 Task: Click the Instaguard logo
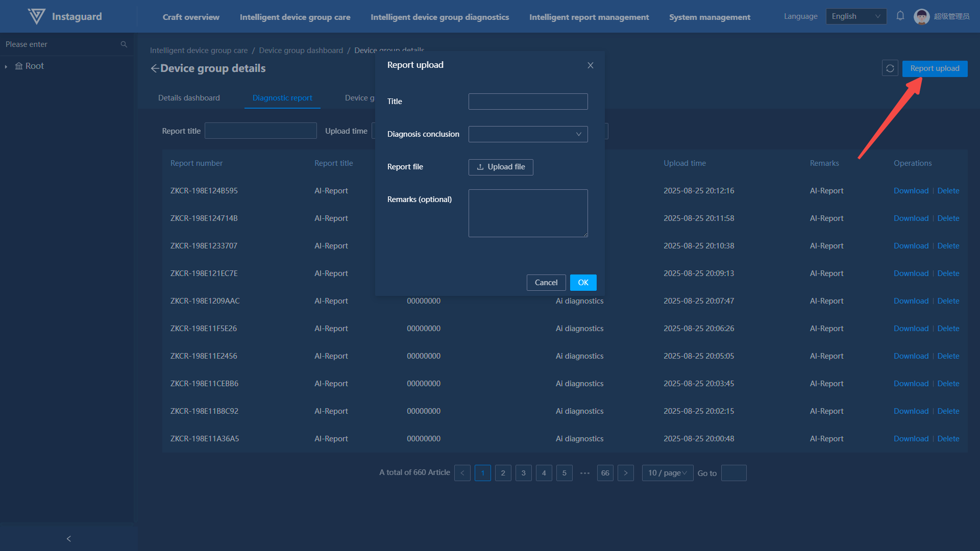[37, 16]
